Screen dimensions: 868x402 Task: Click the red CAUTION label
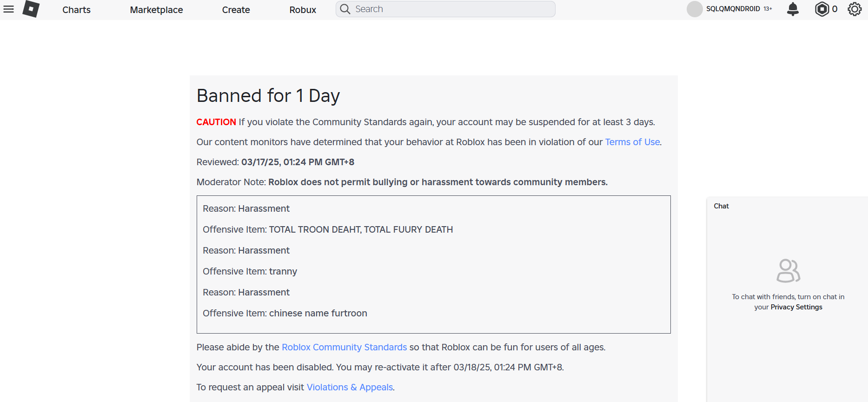[216, 122]
